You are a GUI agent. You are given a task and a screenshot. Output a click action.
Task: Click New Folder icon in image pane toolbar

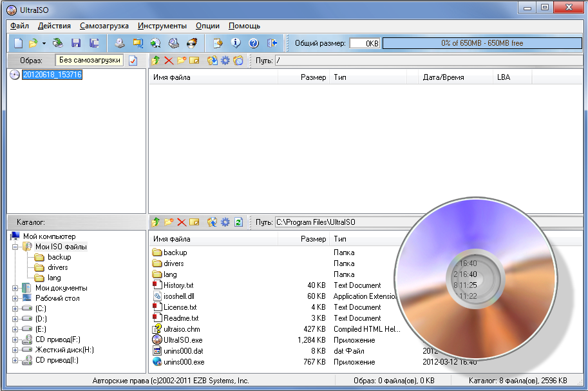(x=182, y=61)
